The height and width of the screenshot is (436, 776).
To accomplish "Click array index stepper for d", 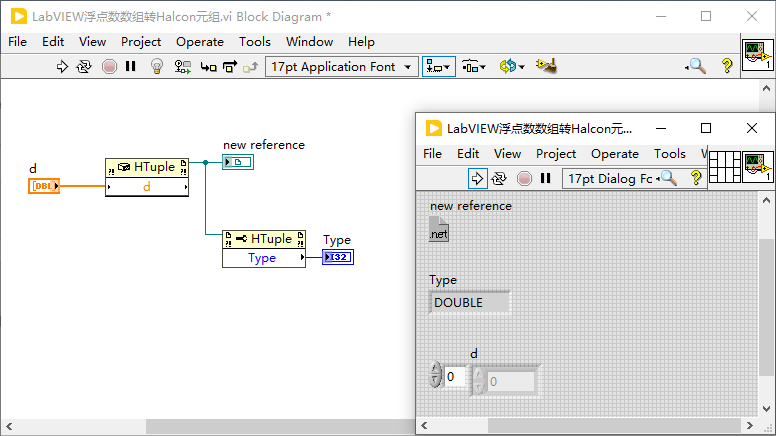I will pos(435,374).
